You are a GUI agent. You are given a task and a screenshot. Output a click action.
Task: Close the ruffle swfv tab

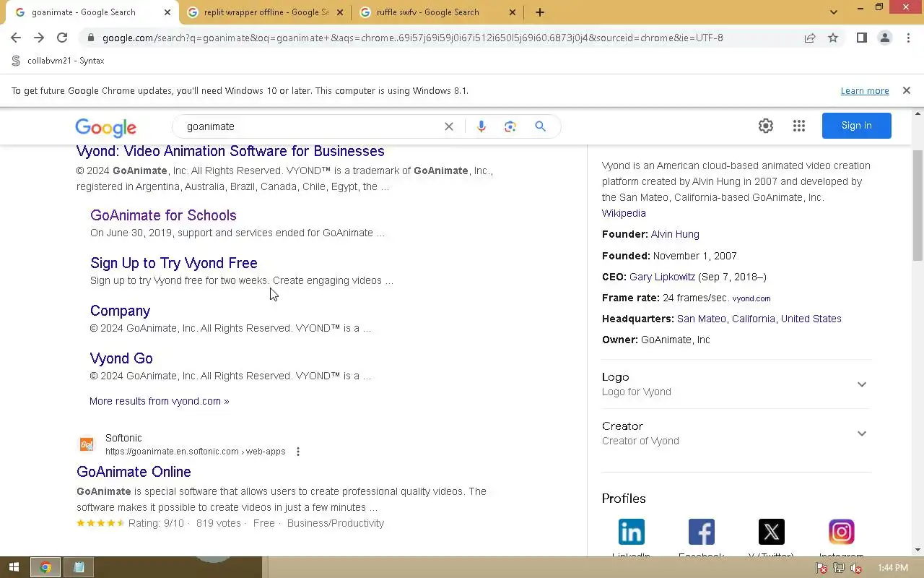coord(513,12)
